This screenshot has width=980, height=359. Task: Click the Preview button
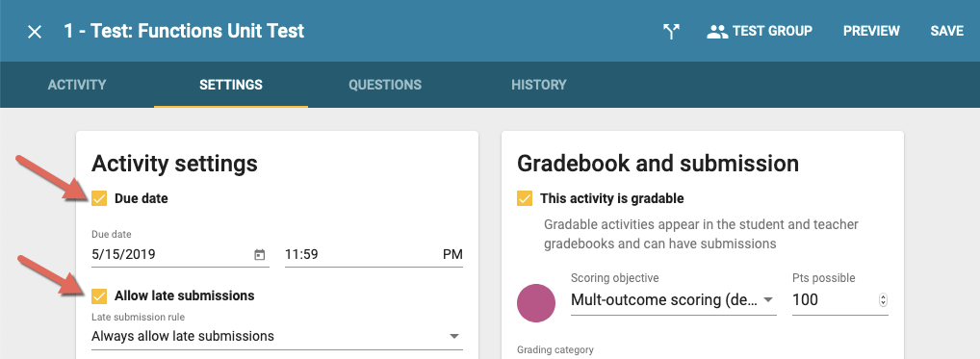[x=871, y=31]
